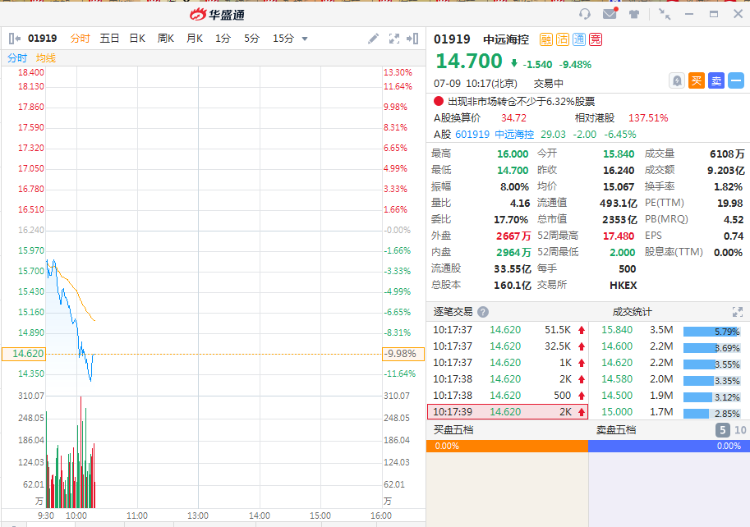750x527 pixels.
Task: Click the orange bid ratio bar 0.00%
Action: click(x=507, y=446)
